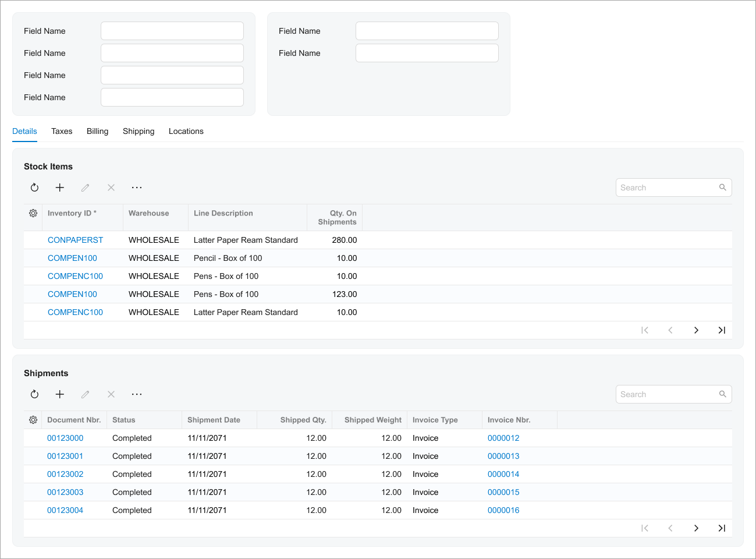This screenshot has width=756, height=559.
Task: Go to next page of Stock Items
Action: pyautogui.click(x=696, y=330)
